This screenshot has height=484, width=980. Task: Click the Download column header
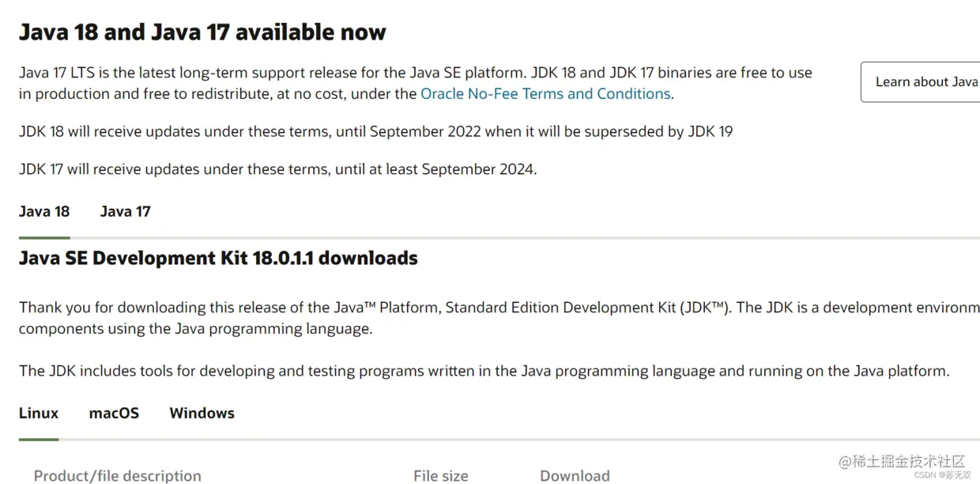575,475
